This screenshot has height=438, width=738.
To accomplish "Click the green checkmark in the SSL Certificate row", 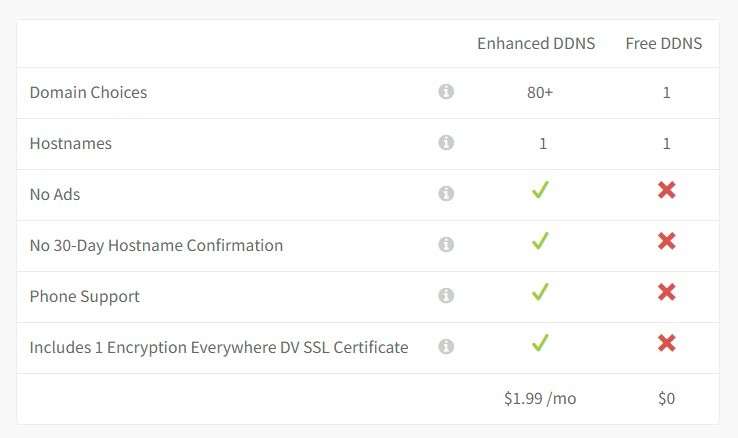I will point(540,343).
